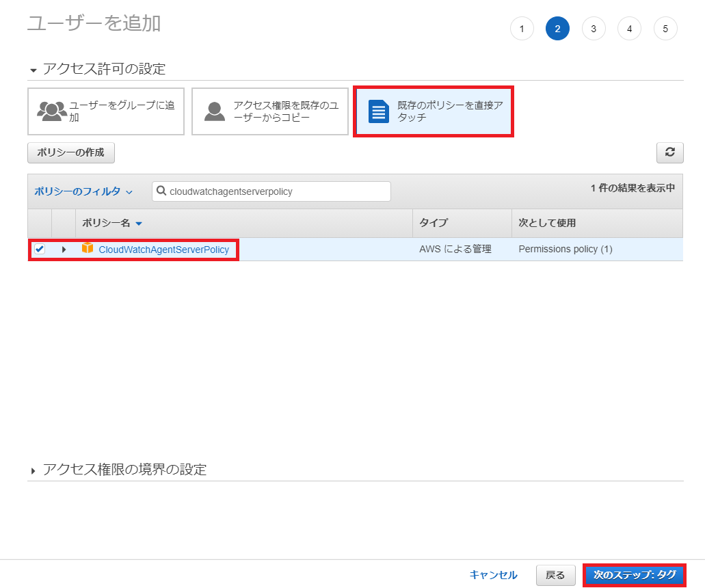Go to step 5 indicator
The image size is (705, 588).
665,28
